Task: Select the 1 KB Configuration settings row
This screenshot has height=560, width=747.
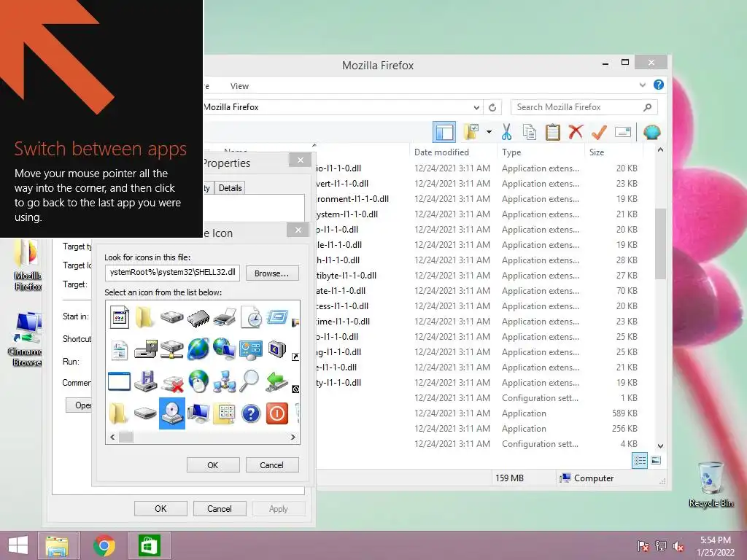Action: 477,397
